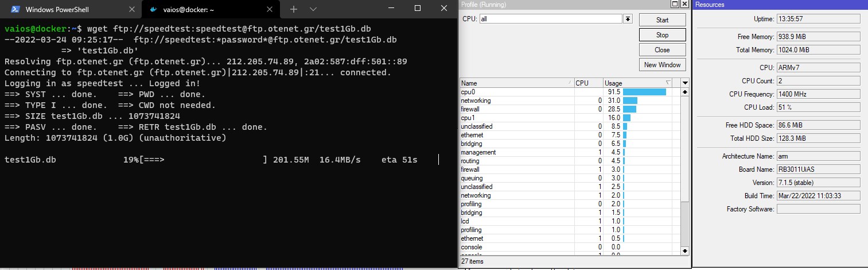Select the cpu1 row
Screen dimensions: 868x270
tap(570, 118)
